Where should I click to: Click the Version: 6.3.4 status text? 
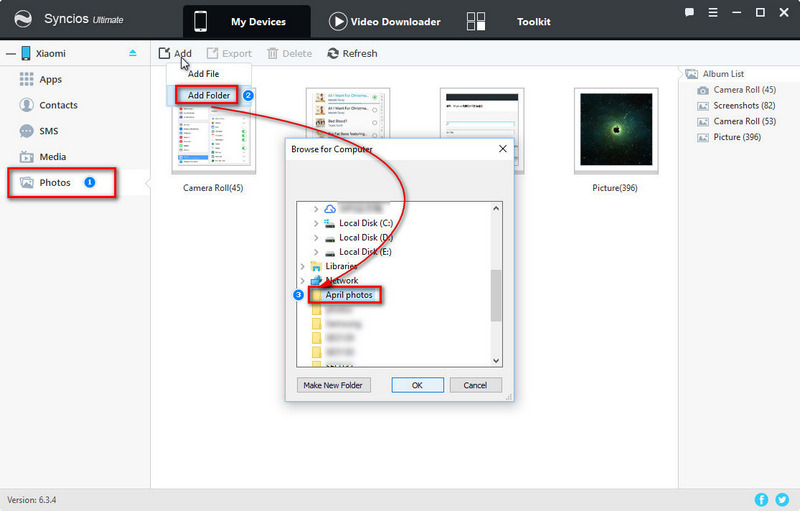coord(32,500)
